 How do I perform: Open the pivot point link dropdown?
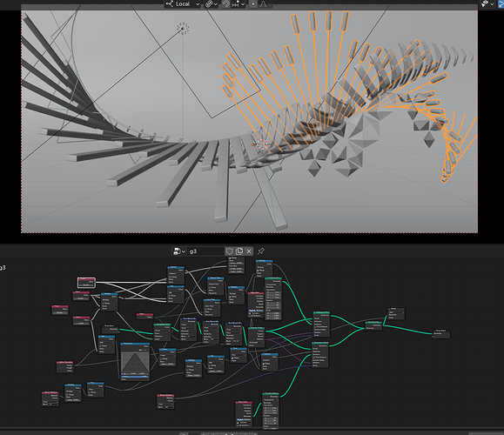tap(212, 4)
